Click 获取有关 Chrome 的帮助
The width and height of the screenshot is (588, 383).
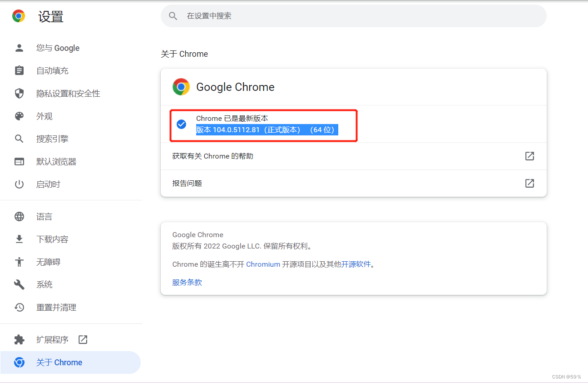click(x=212, y=156)
